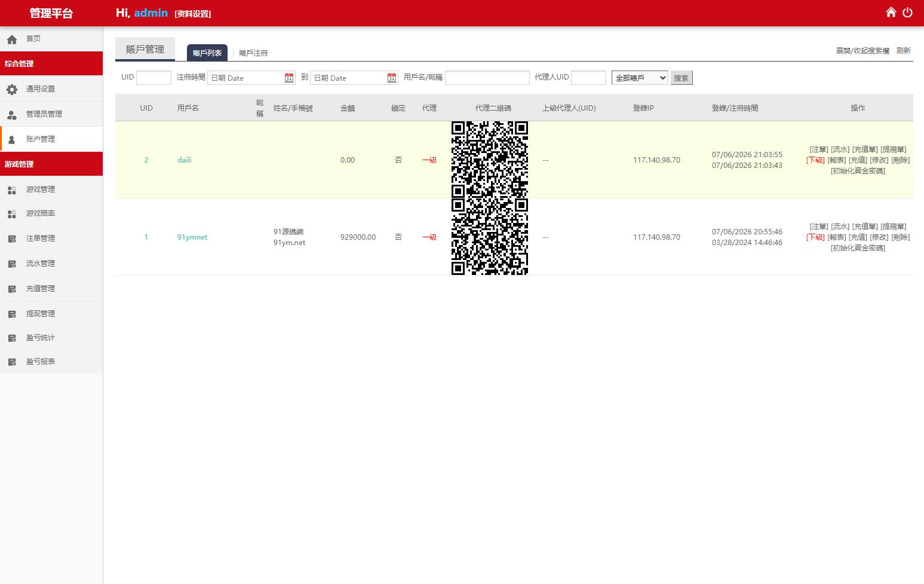Click 初始化資金密碼 for user 91ymnet
The height and width of the screenshot is (584, 924).
(x=858, y=248)
